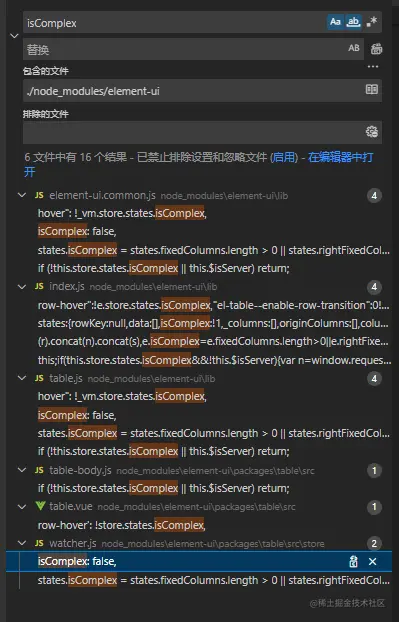Image resolution: width=399 pixels, height=622 pixels.
Task: Click count badge 2 on watcher.js
Action: [374, 544]
